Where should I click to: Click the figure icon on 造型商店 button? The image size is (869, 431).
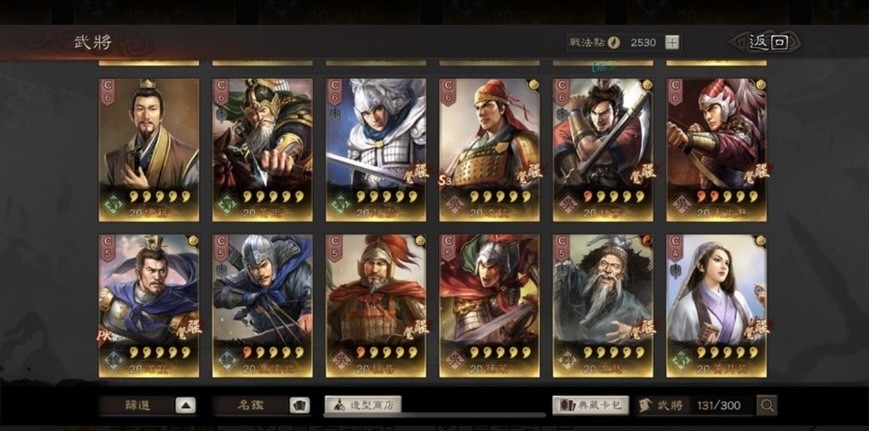pos(339,406)
